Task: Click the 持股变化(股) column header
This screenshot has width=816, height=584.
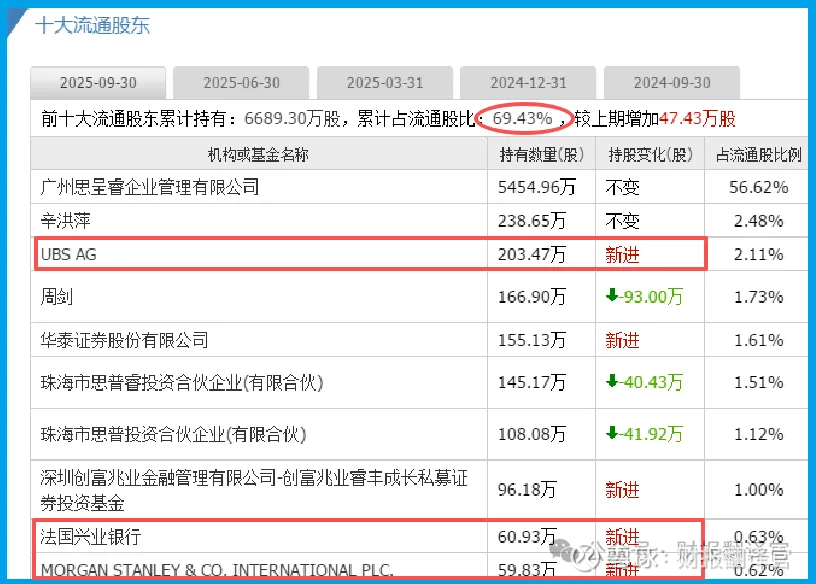Action: [x=651, y=155]
